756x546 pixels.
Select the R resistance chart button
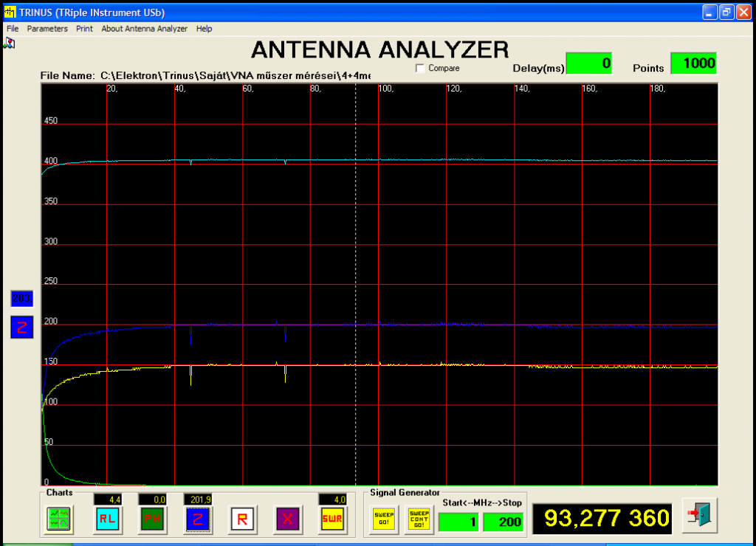pyautogui.click(x=242, y=519)
